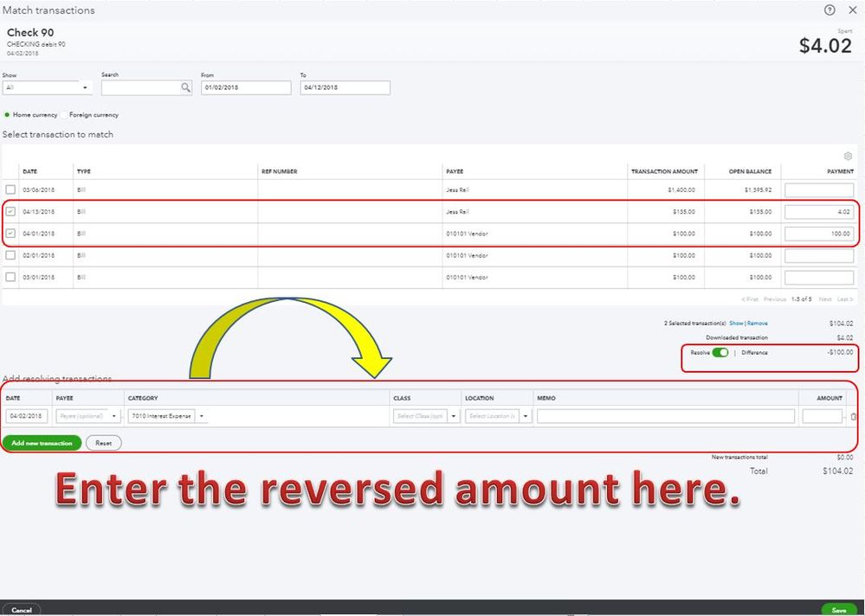
Task: Click the TYPE column header
Action: (x=84, y=171)
